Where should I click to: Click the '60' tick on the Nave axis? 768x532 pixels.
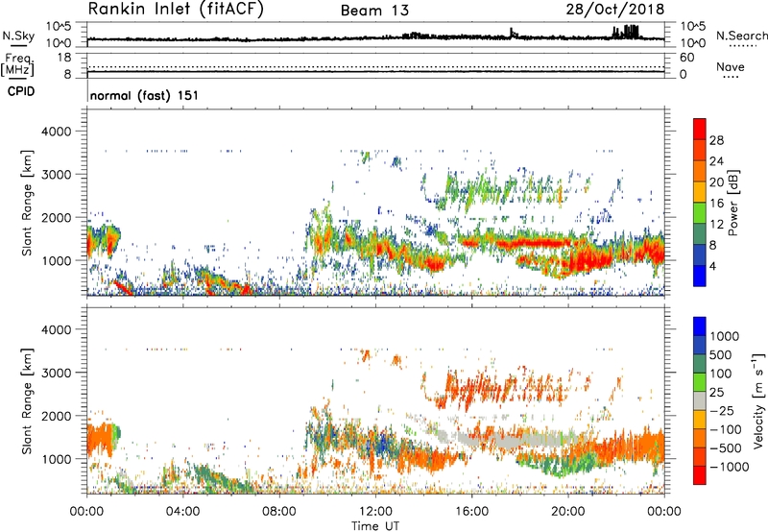tap(686, 58)
